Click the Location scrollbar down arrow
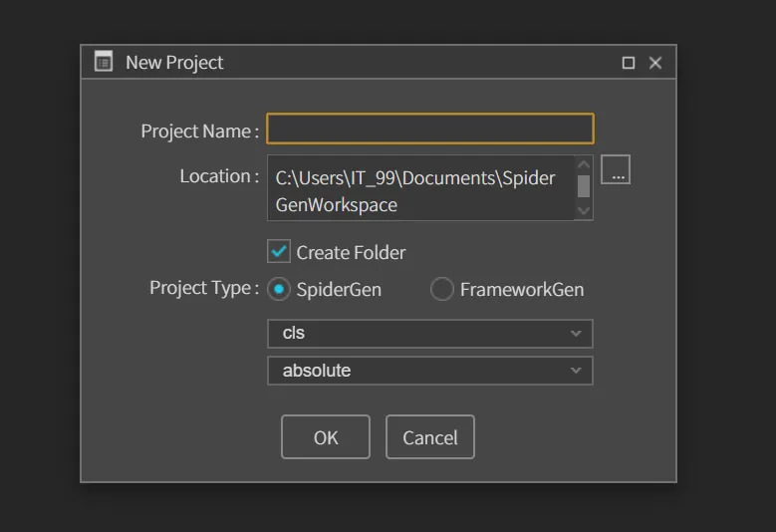The image size is (776, 532). point(584,211)
